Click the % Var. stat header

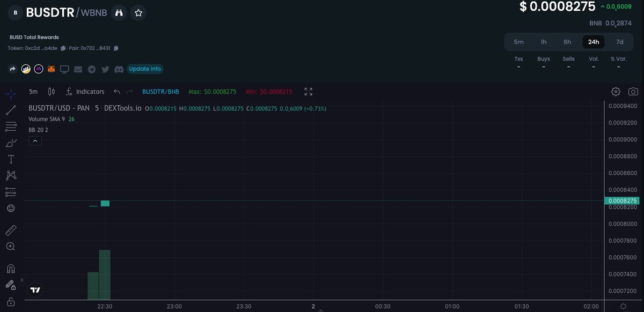[618, 59]
